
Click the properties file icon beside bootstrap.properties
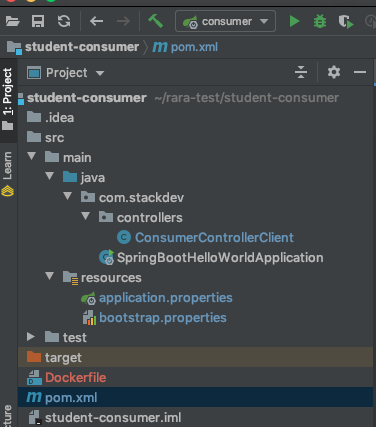89,318
